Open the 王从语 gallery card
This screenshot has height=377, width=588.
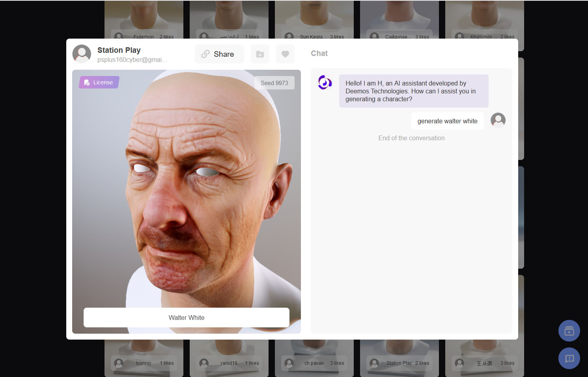485,358
